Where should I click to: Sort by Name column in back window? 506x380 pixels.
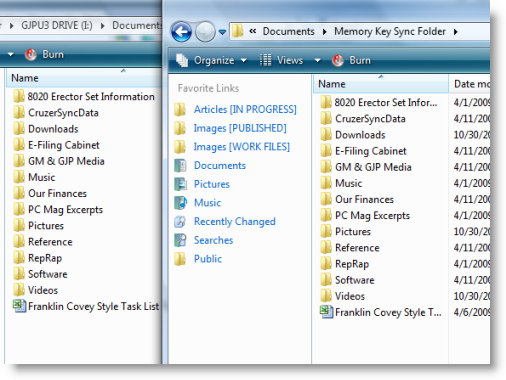coord(84,78)
